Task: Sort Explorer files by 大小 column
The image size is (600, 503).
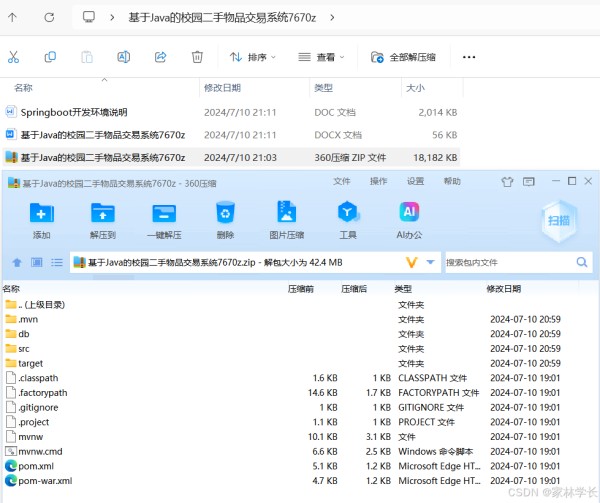Action: 415,88
